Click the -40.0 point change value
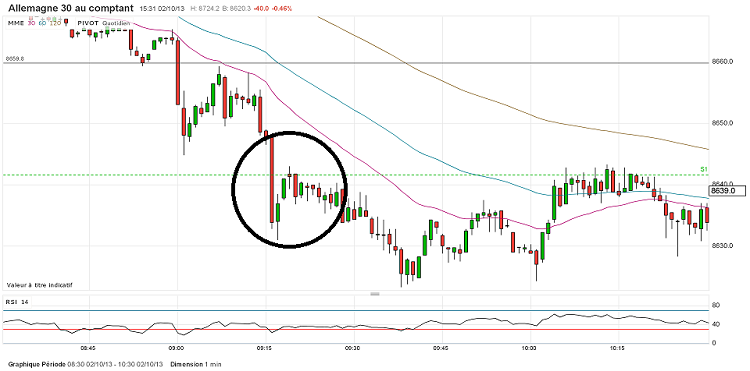 click(x=262, y=9)
